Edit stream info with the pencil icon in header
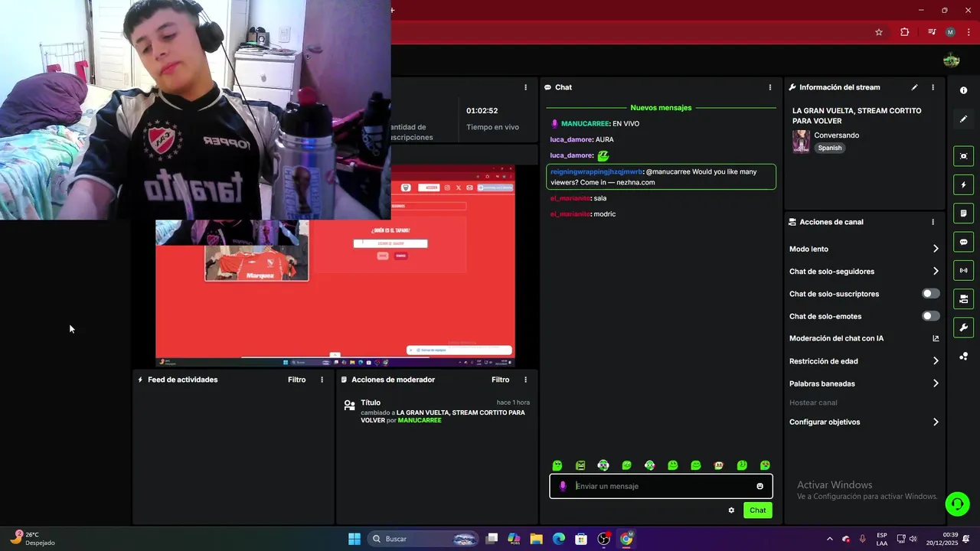The image size is (980, 551). click(x=914, y=87)
